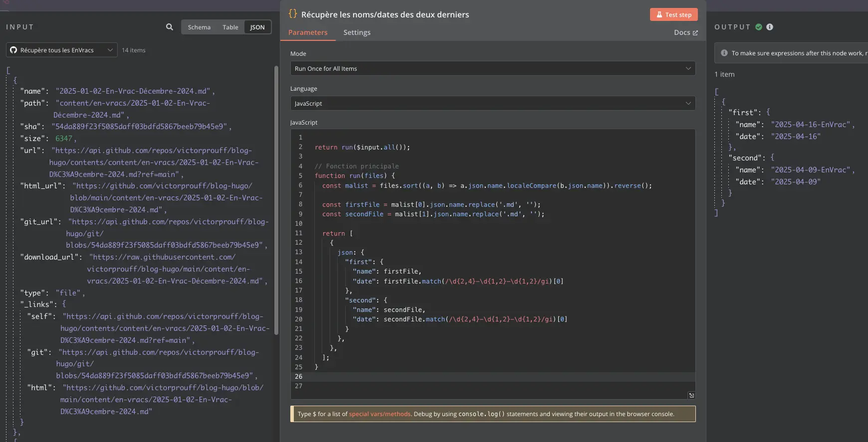
Task: Click line number 11 in editor gutter
Action: coord(299,233)
